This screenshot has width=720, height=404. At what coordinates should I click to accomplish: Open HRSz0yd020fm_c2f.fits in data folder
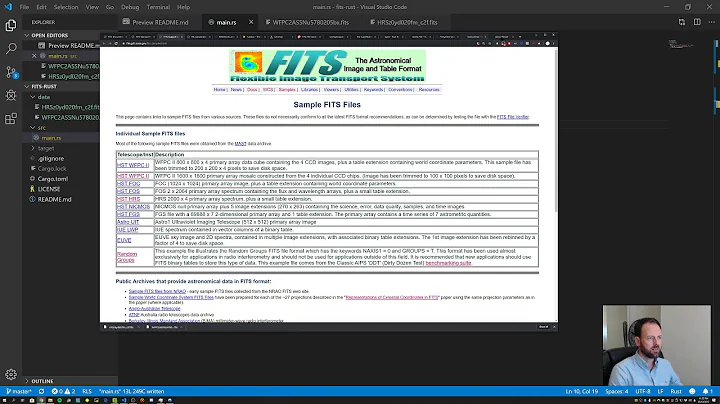point(70,107)
